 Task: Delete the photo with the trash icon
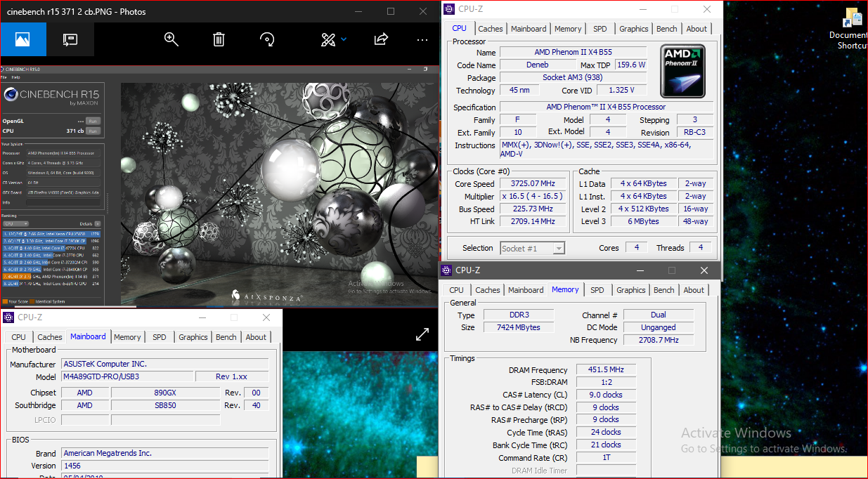(219, 39)
